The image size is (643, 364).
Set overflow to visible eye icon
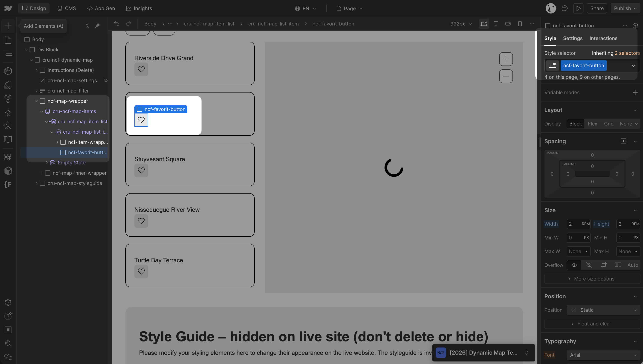(574, 265)
